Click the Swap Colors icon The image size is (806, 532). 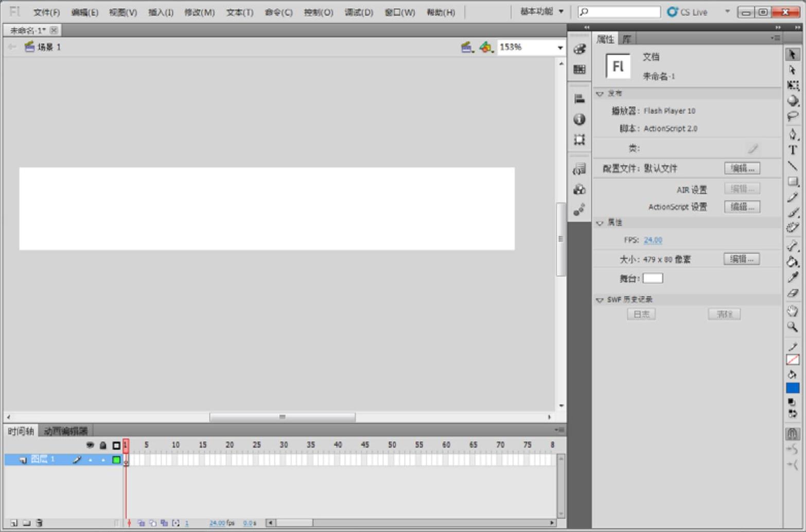pos(793,413)
